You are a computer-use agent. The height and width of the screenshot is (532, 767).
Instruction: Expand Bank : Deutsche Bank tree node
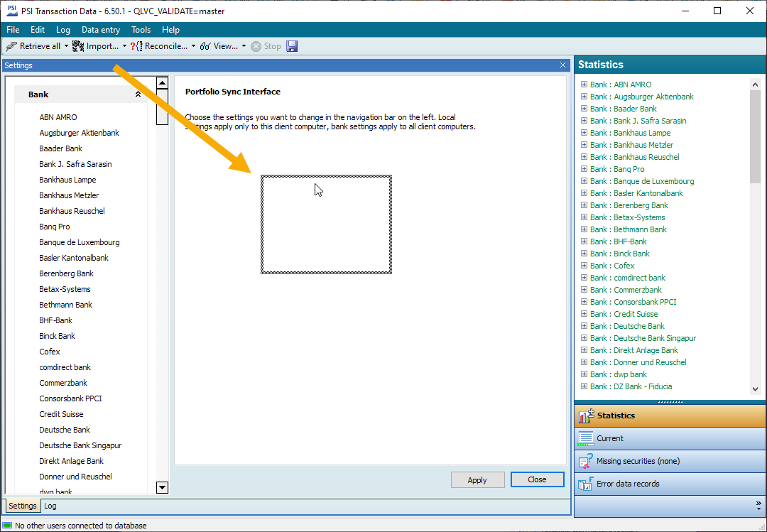tap(584, 326)
